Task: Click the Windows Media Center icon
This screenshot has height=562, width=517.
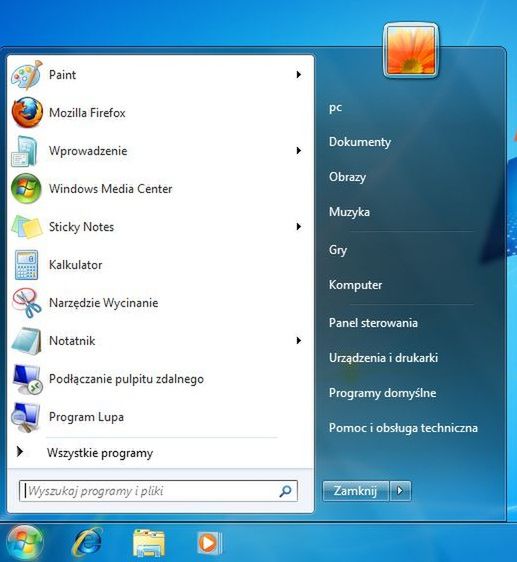Action: [26, 189]
